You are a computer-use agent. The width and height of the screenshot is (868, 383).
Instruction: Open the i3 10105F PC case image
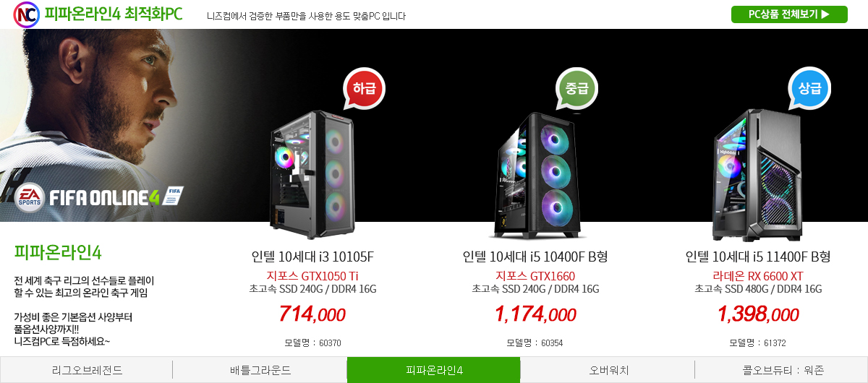[312, 174]
